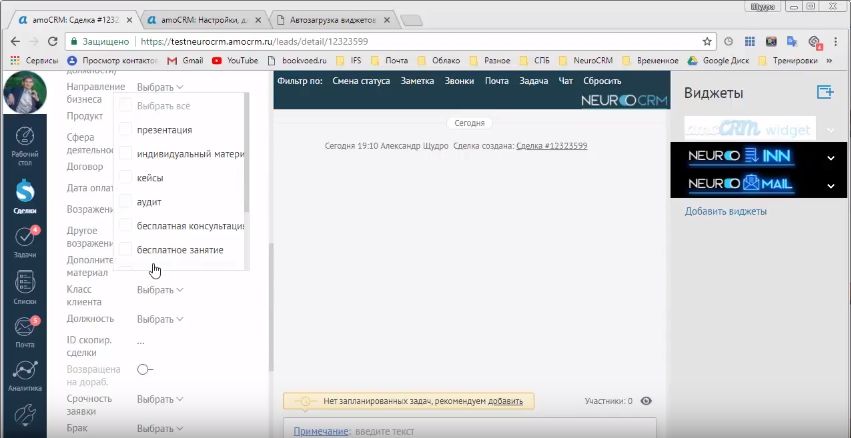Click the Сделки icon in sidebar
Image resolution: width=851 pixels, height=438 pixels.
point(26,194)
